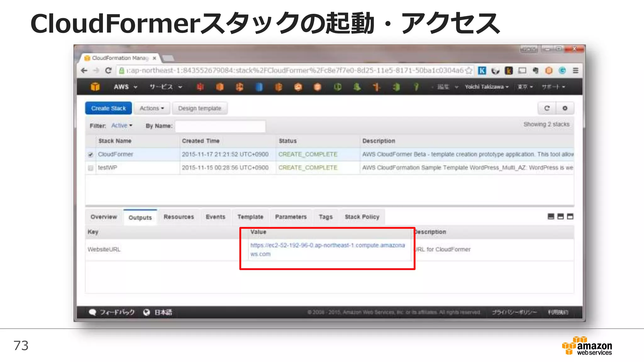This screenshot has width=644, height=362.
Task: Click the refresh stacks button
Action: 547,108
